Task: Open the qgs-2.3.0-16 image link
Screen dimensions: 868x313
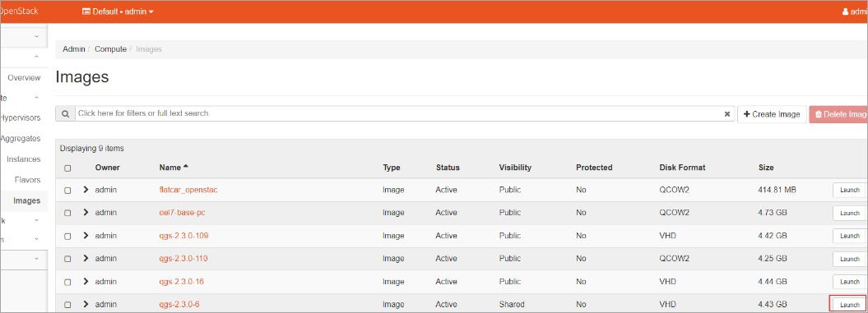Action: coord(182,282)
